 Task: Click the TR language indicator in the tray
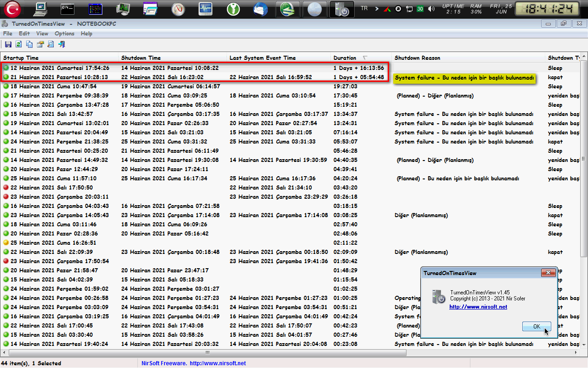point(364,8)
